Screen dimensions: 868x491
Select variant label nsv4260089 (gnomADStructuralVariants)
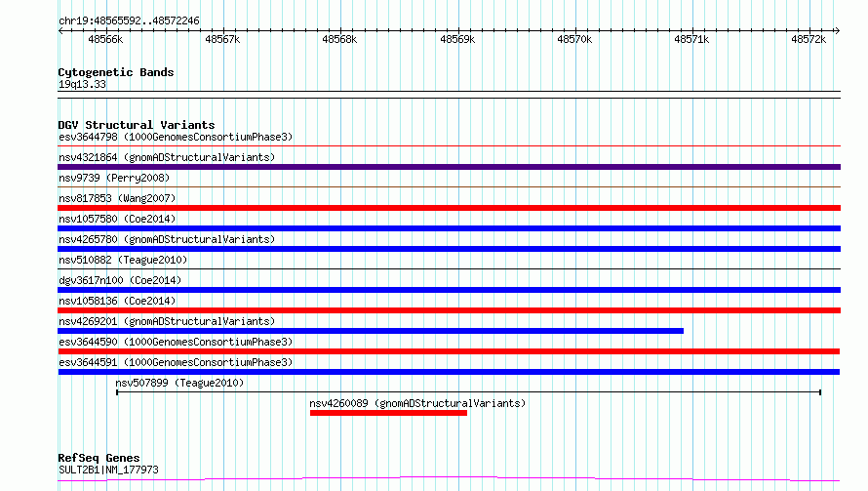point(417,403)
